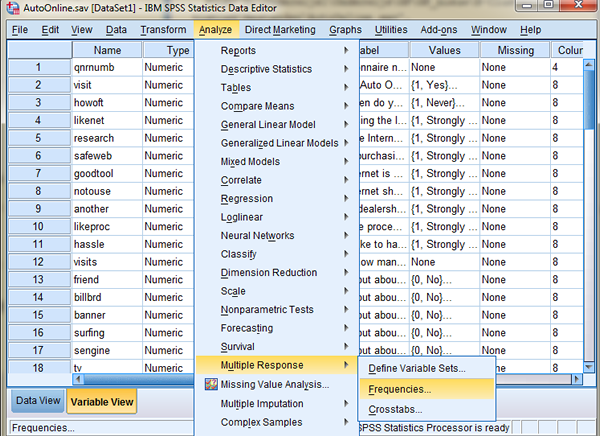Image resolution: width=600 pixels, height=436 pixels.
Task: Expand the Survival submenu
Action: click(x=277, y=346)
